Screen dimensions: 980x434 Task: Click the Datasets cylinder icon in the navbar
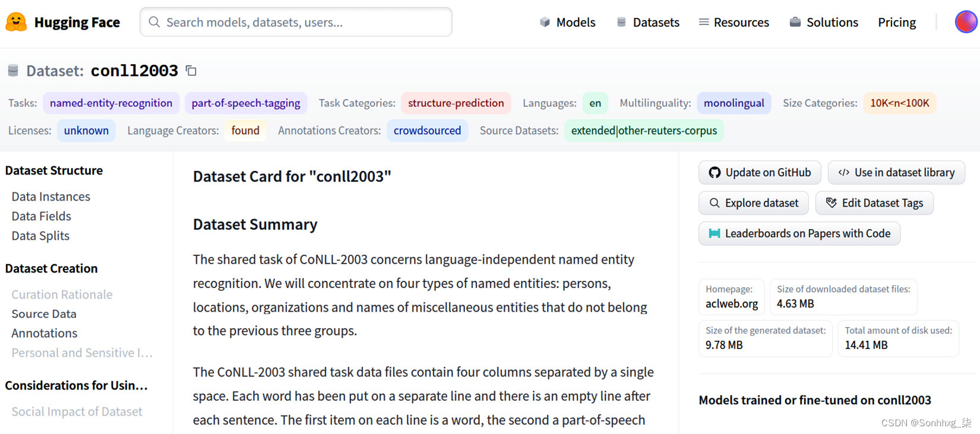coord(621,22)
